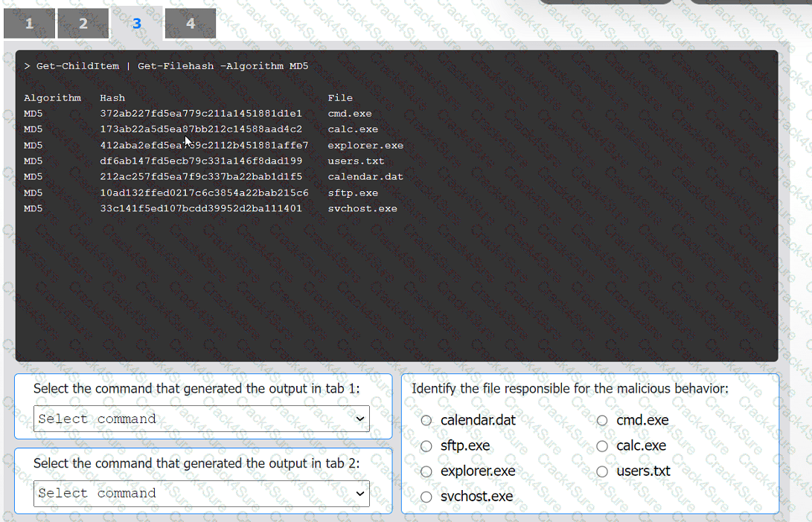Image resolution: width=812 pixels, height=522 pixels.
Task: Pick the explorer.exe radio button
Action: (x=426, y=471)
